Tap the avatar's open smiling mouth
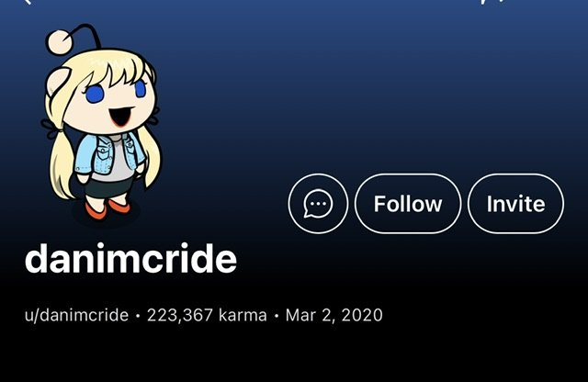The width and height of the screenshot is (588, 382). click(x=122, y=117)
